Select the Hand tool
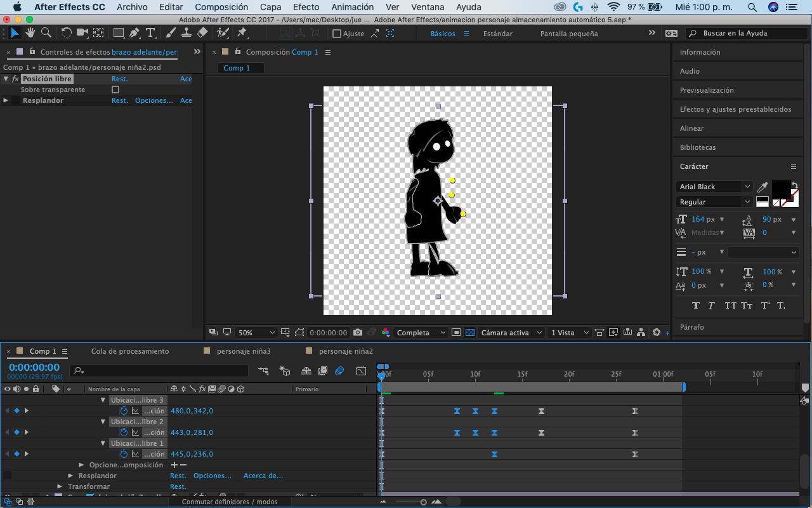The image size is (812, 508). pos(30,33)
